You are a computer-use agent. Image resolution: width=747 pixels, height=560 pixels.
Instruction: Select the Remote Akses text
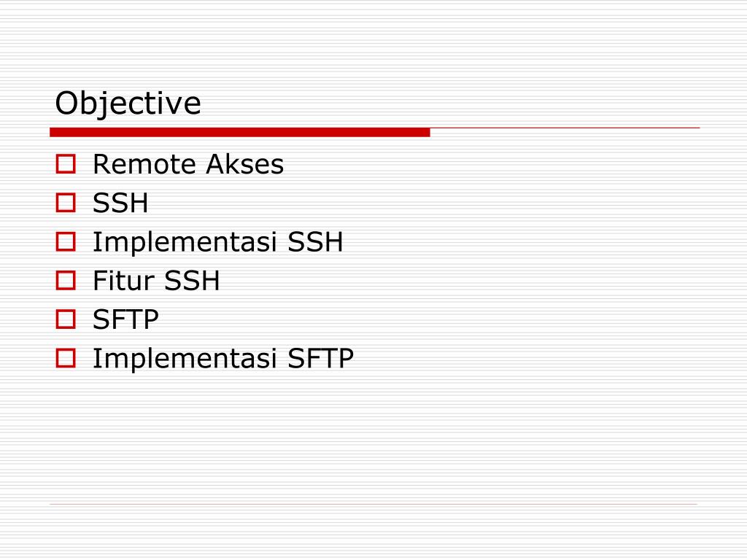[188, 164]
